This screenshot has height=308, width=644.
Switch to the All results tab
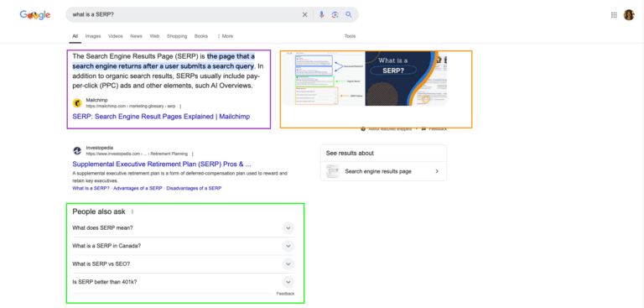click(x=75, y=36)
